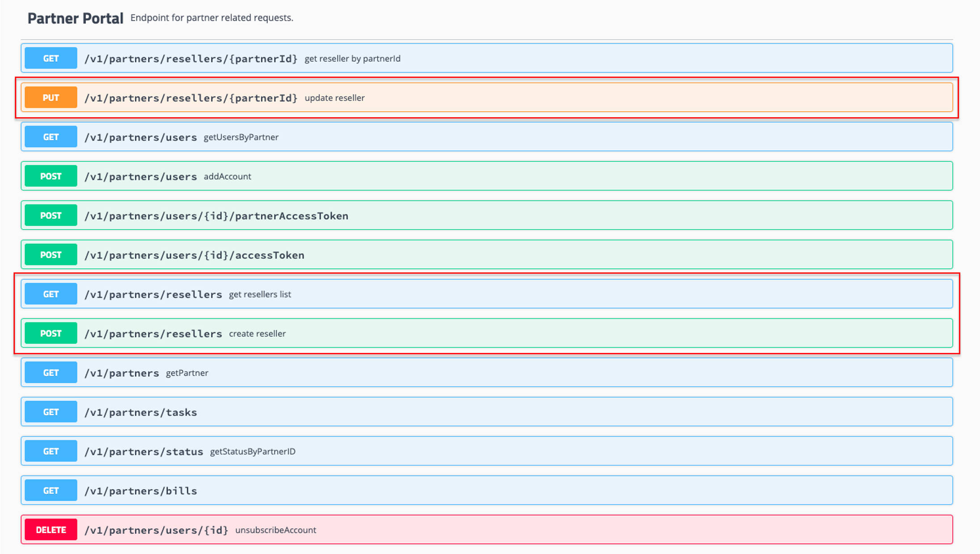Open /v1/partners/users/{id}/partnerAccessToken path
Screen dimensions: 980x554
point(216,216)
